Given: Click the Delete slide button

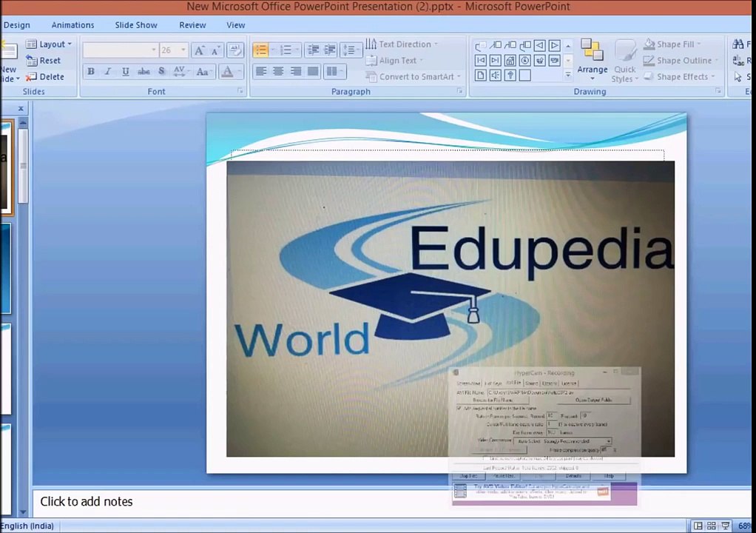Looking at the screenshot, I should (45, 77).
